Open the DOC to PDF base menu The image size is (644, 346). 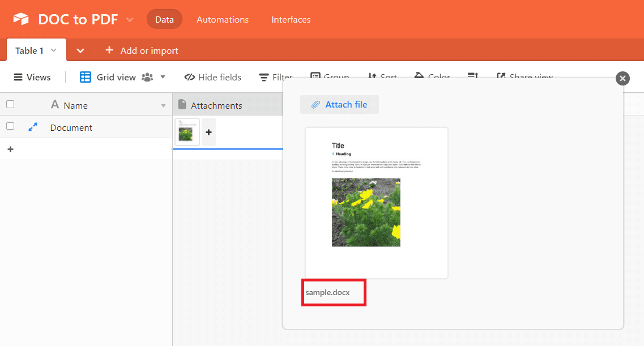(130, 19)
